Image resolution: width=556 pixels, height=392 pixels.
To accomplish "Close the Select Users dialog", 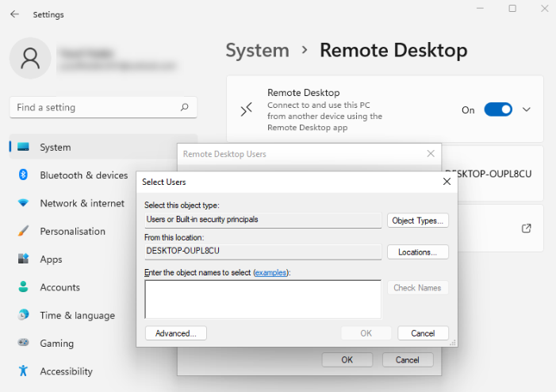I will tap(447, 182).
